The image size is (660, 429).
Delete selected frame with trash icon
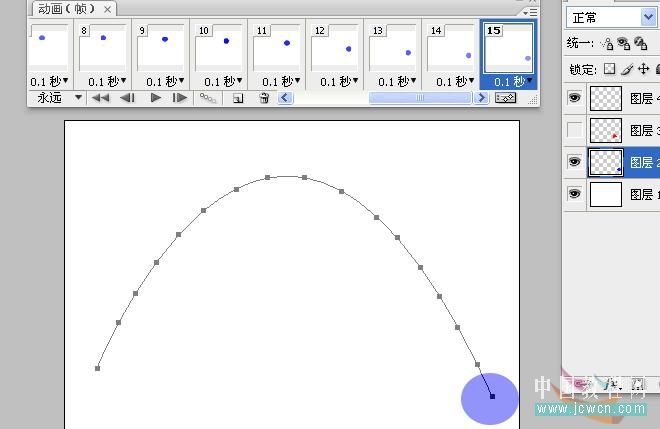point(264,98)
